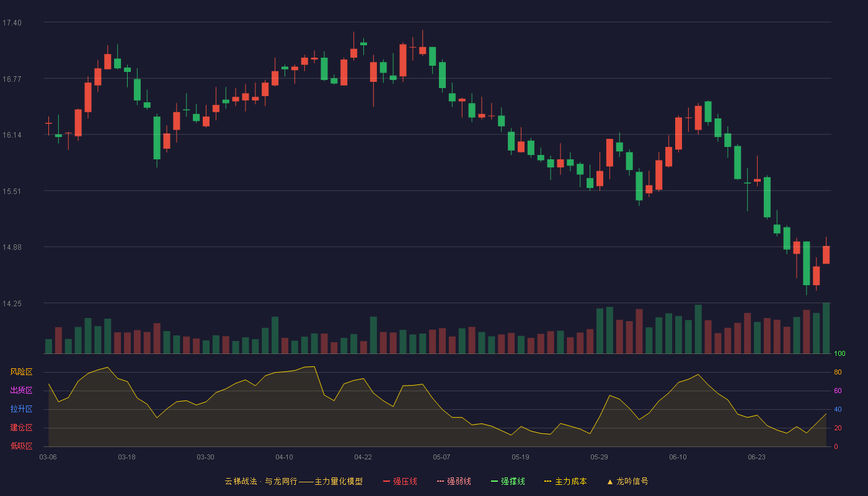Click the 14.88 price axis label
The image size is (868, 496).
coord(12,247)
